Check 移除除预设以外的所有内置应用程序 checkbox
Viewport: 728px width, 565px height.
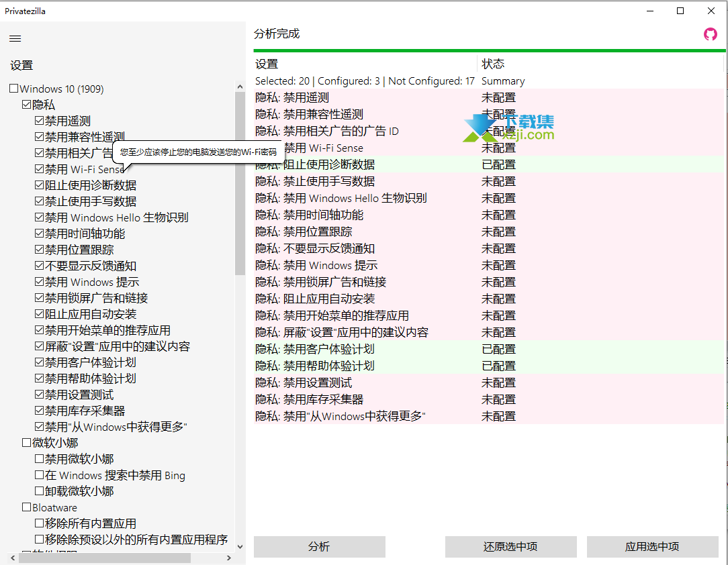(x=40, y=539)
